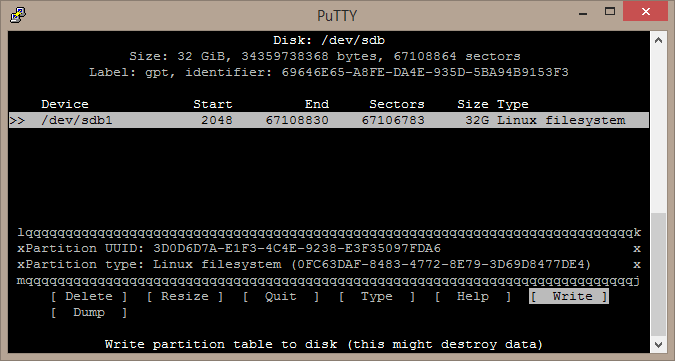The image size is (675, 361).
Task: Click the Partition UUID line
Action: (x=233, y=248)
